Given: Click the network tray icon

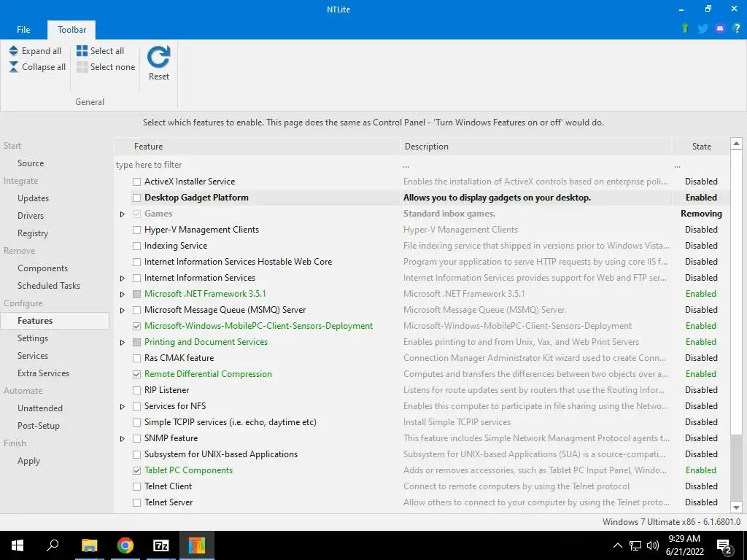Looking at the screenshot, I should click(x=635, y=545).
